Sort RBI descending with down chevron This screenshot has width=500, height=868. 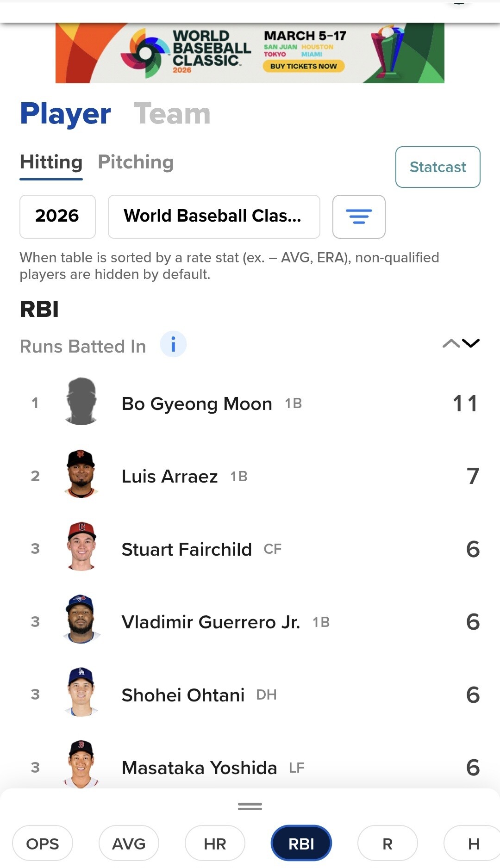tap(471, 343)
